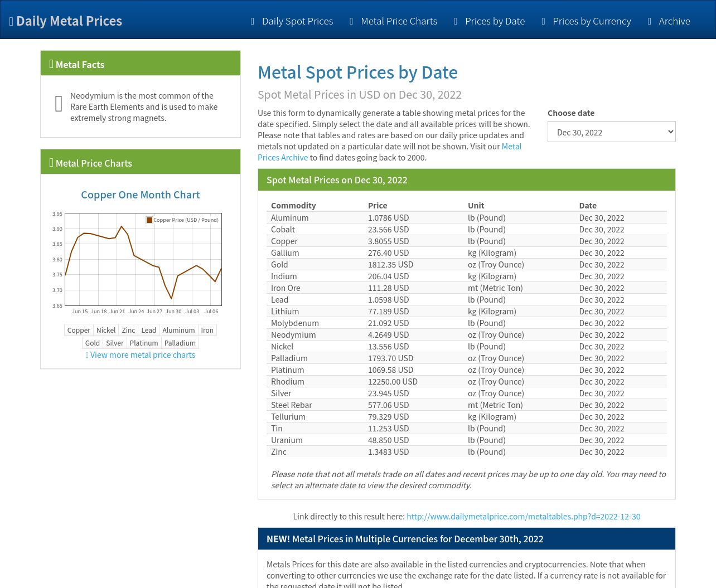The width and height of the screenshot is (716, 588).
Task: Click the icon before Prices by Date
Action: click(x=456, y=21)
